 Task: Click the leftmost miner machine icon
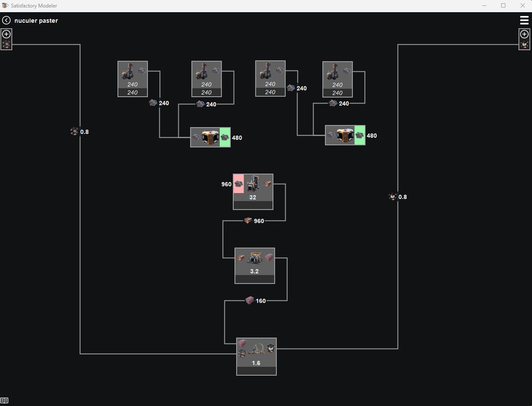coord(128,71)
